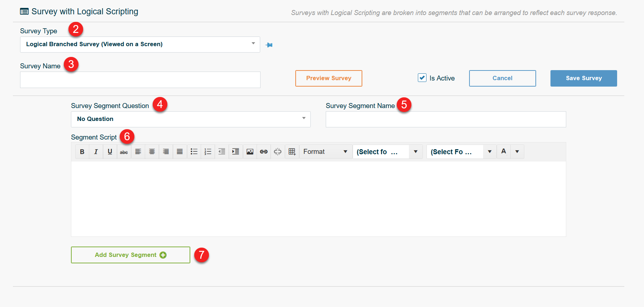This screenshot has width=644, height=307.
Task: Click inside the Segment Script text area
Action: pyautogui.click(x=319, y=199)
